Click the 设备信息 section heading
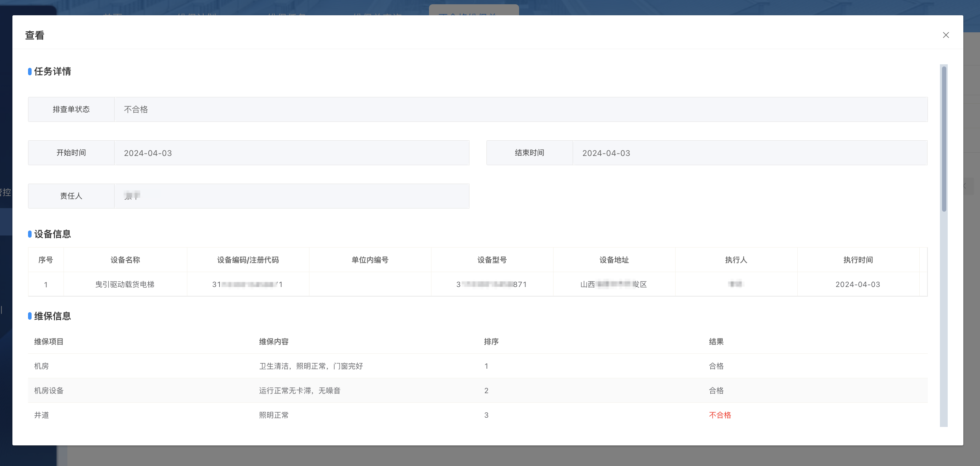Image resolution: width=980 pixels, height=466 pixels. 52,234
